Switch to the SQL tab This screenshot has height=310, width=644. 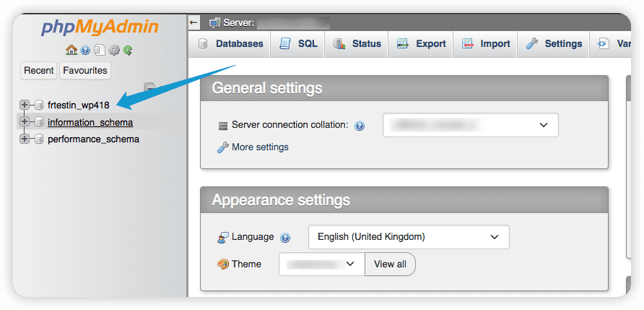[x=299, y=44]
